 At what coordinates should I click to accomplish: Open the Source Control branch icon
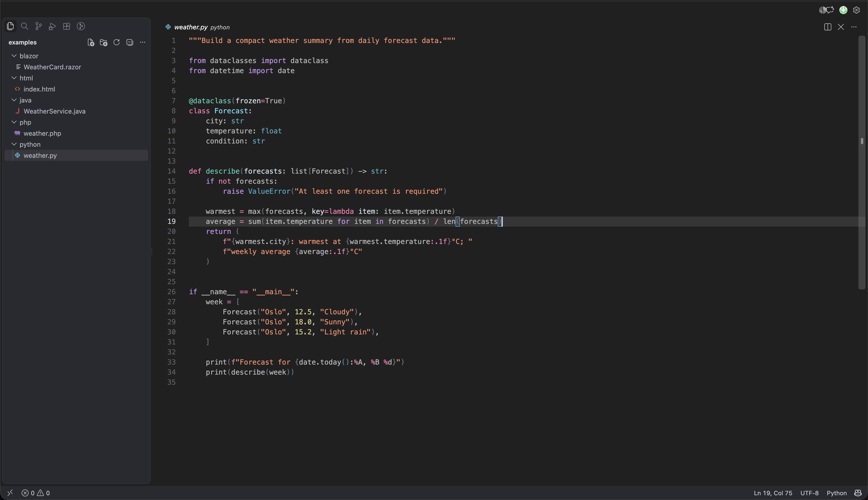[x=38, y=26]
